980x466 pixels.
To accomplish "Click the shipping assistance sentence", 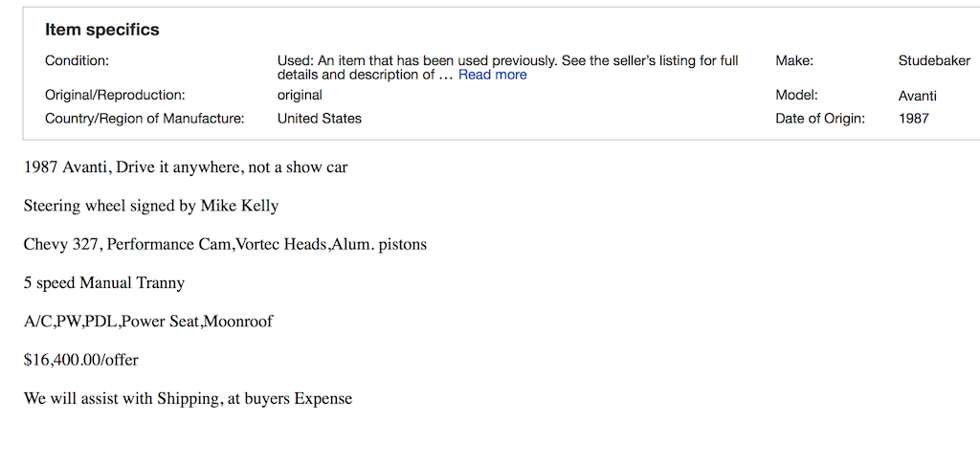I will click(x=188, y=399).
